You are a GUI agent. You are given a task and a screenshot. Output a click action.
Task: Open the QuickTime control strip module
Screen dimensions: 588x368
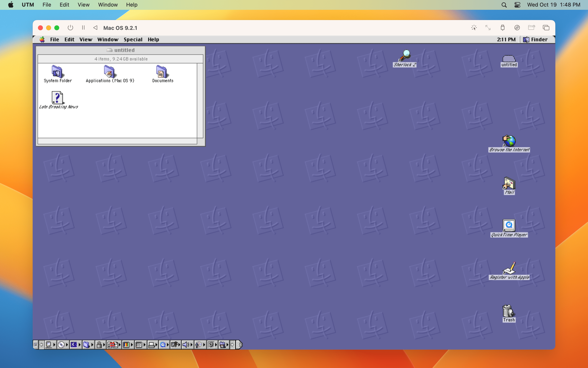click(x=165, y=345)
